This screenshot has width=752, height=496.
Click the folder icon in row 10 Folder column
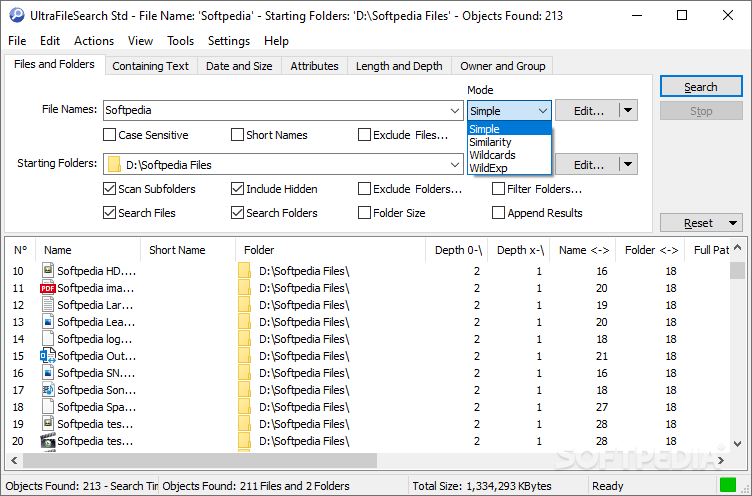tap(244, 271)
